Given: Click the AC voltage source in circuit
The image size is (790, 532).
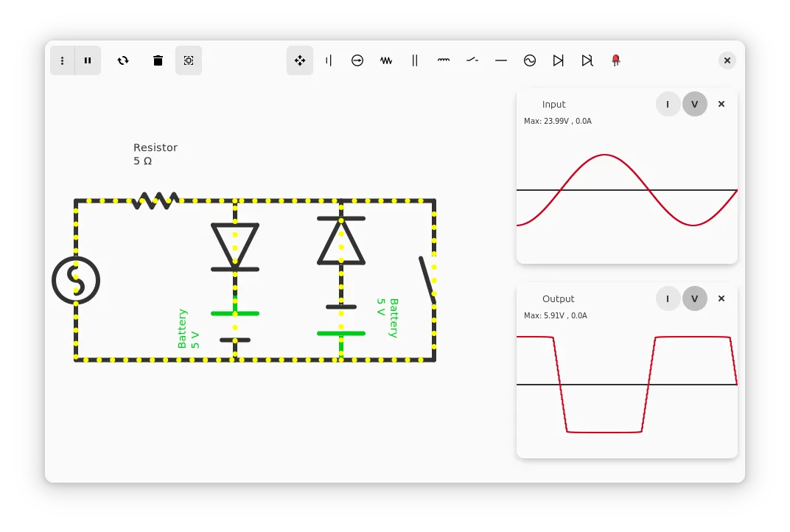Looking at the screenshot, I should (76, 280).
